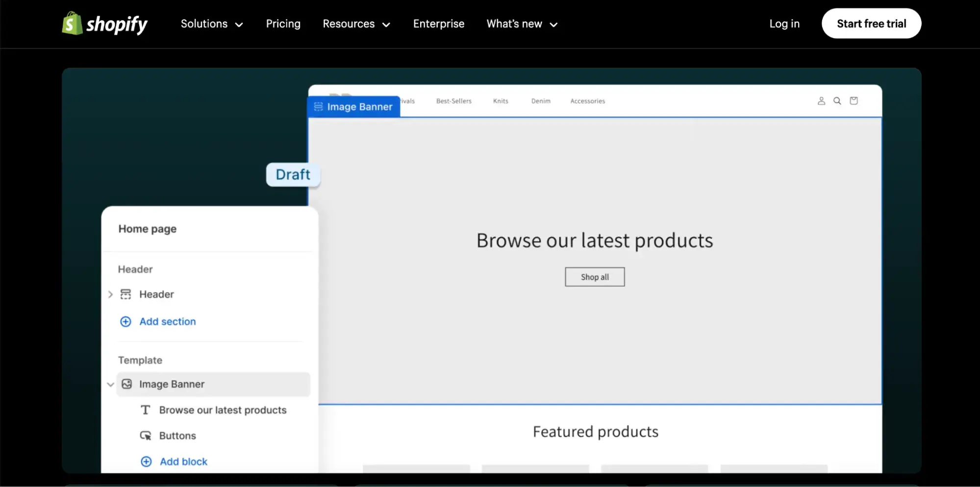Click the plus icon beside Add block
Screen dimensions: 980x487
point(146,462)
